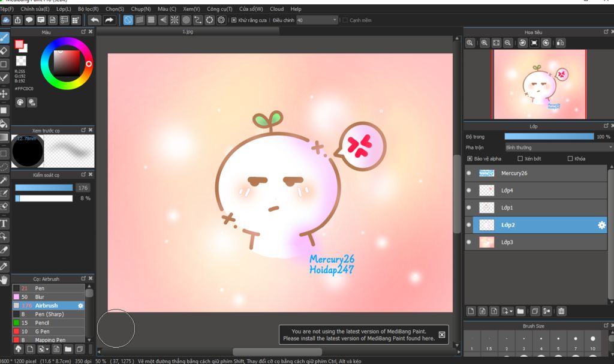Enable the Xén bớt checkbox
Viewport: 614px width, 364px height.
point(520,159)
